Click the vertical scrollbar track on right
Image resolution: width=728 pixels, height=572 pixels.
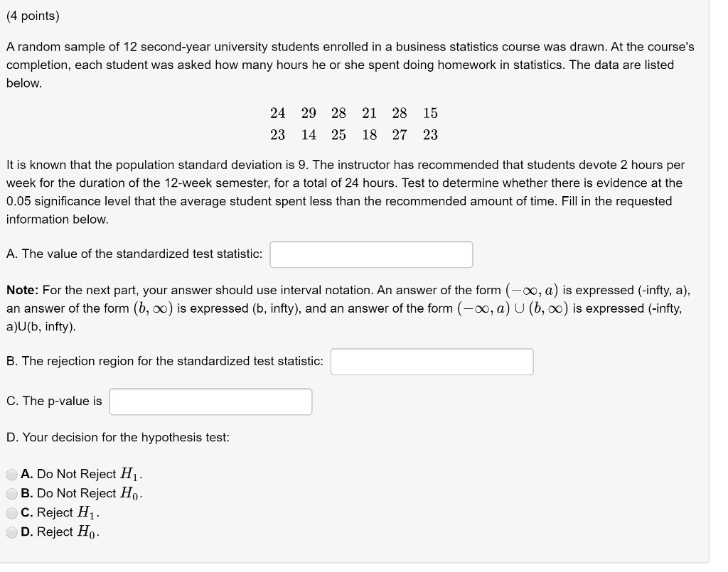point(722,284)
